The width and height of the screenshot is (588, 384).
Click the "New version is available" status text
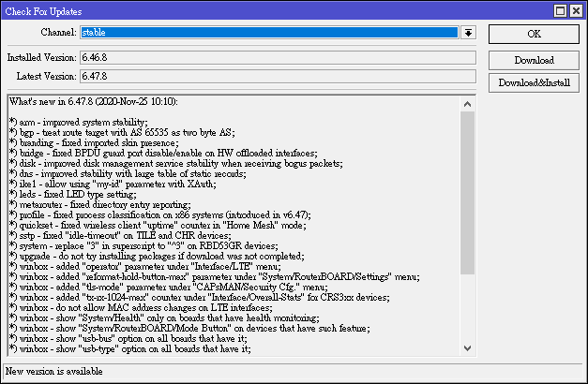point(54,371)
